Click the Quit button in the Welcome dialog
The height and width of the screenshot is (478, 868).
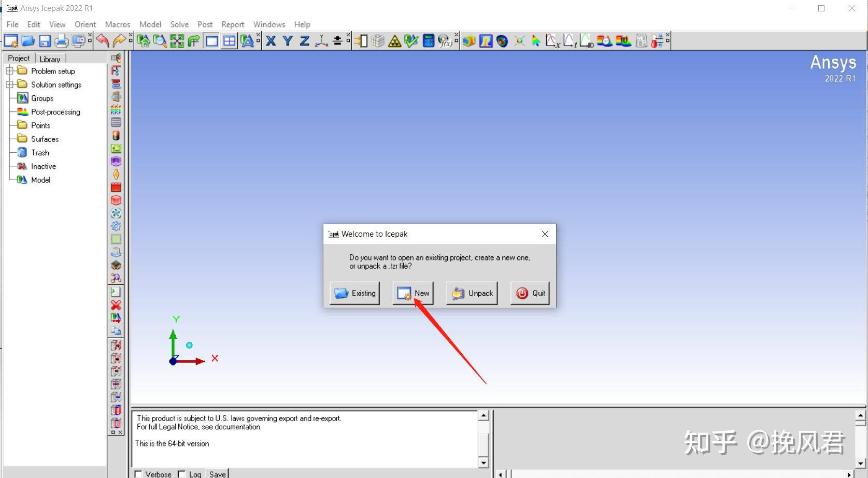530,293
